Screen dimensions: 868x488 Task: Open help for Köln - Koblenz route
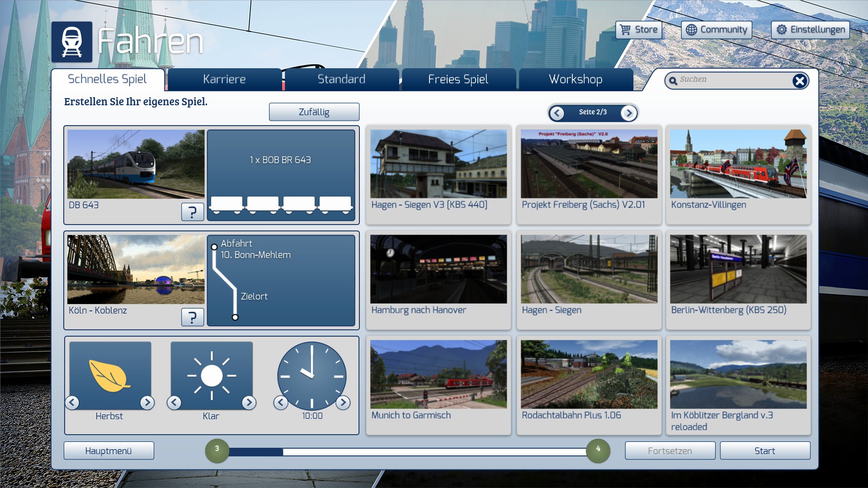coord(192,317)
